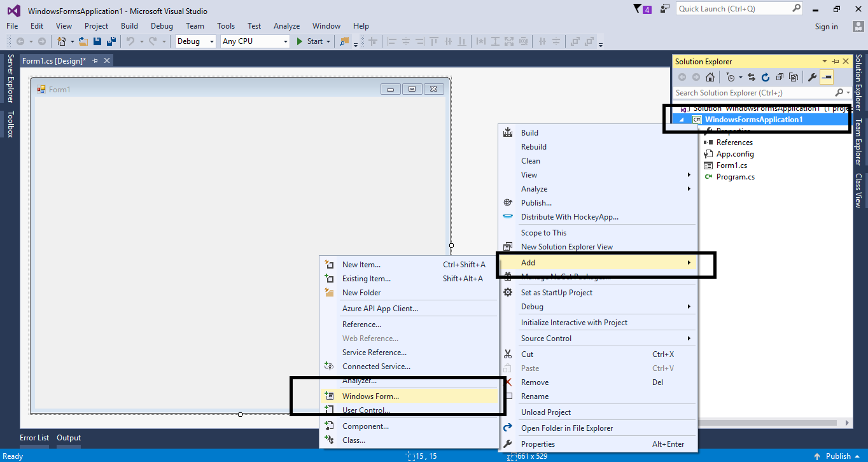Open the Project menu

[96, 26]
